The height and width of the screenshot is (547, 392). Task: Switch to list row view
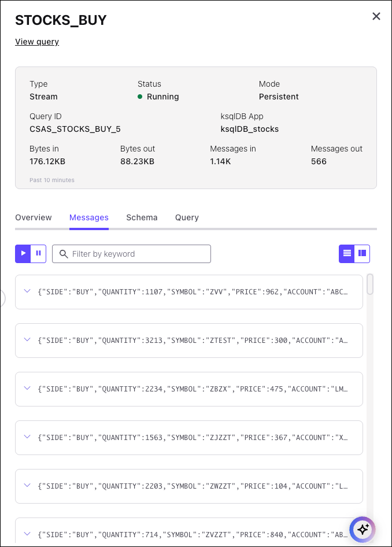pyautogui.click(x=347, y=253)
